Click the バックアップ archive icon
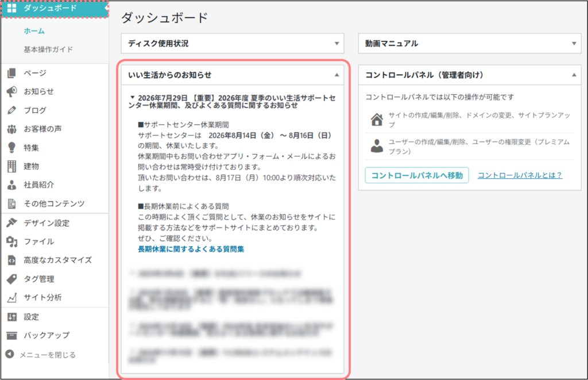The height and width of the screenshot is (380, 588). 11,335
